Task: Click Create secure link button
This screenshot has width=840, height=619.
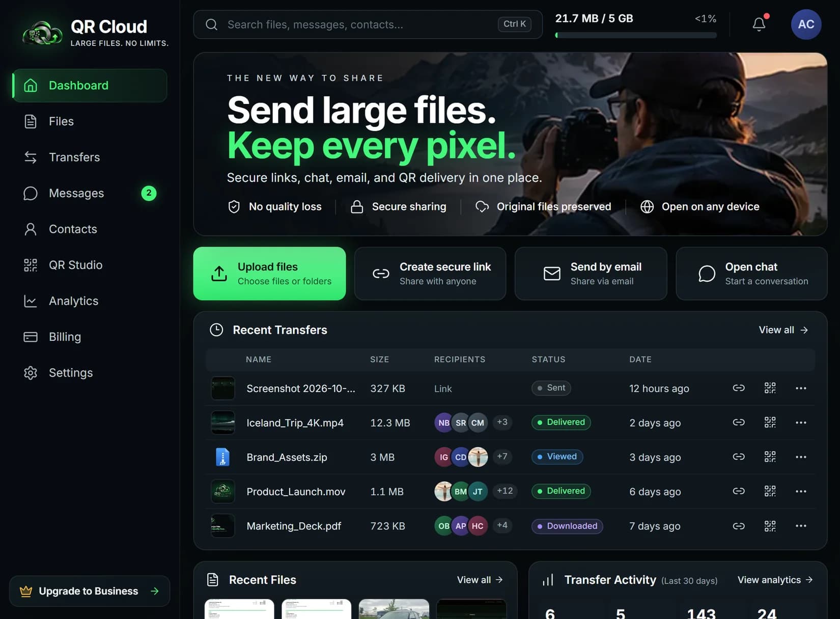Action: click(430, 274)
